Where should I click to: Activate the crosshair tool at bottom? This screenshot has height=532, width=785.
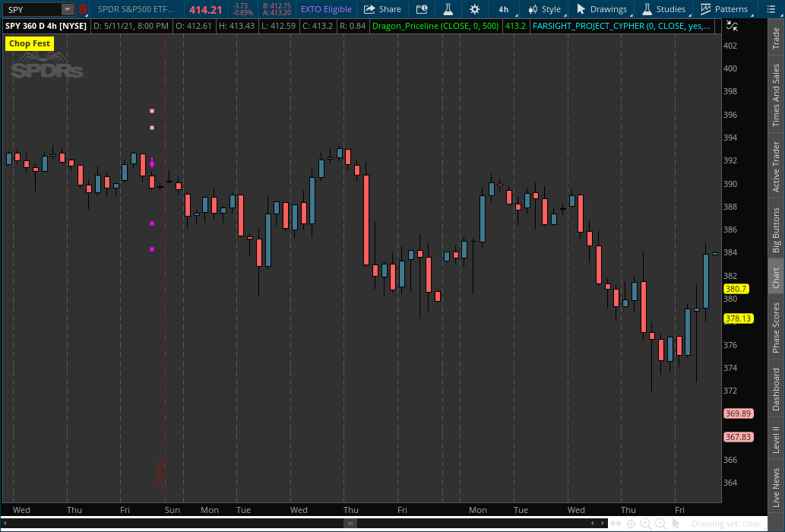(x=631, y=524)
